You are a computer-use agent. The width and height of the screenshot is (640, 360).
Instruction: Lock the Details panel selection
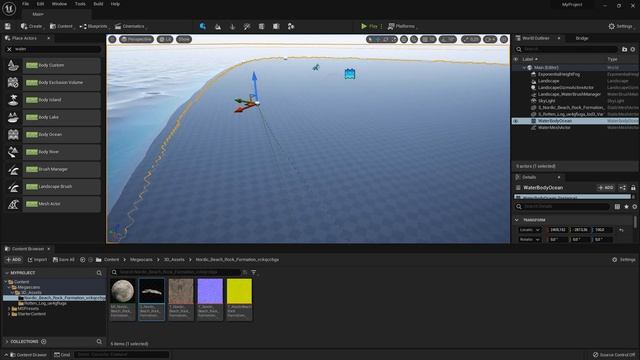click(x=633, y=188)
